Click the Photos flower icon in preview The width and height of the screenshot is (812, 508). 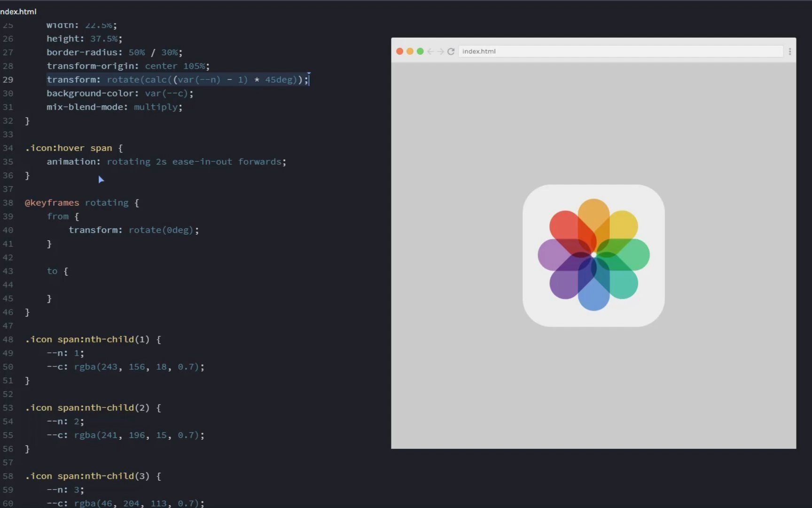(593, 255)
